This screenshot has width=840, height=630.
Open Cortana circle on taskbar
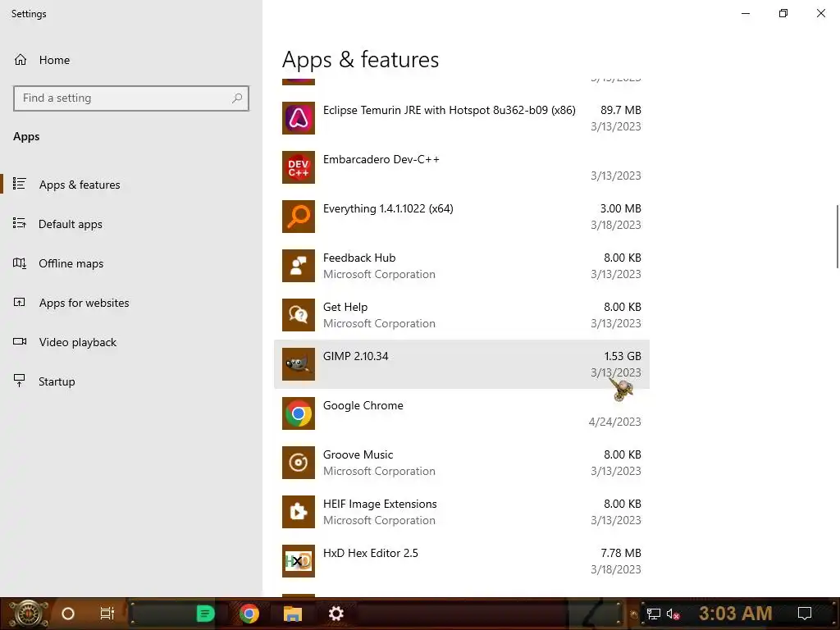(x=68, y=614)
